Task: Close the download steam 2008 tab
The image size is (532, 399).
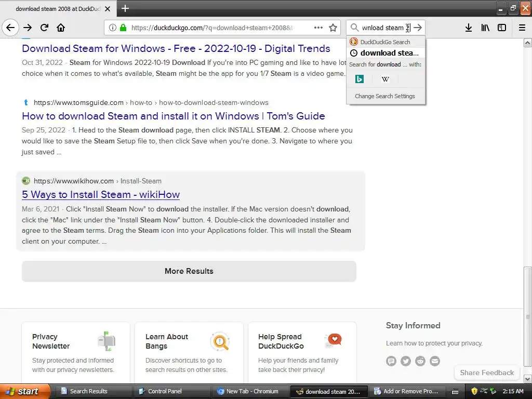Action: [x=107, y=9]
